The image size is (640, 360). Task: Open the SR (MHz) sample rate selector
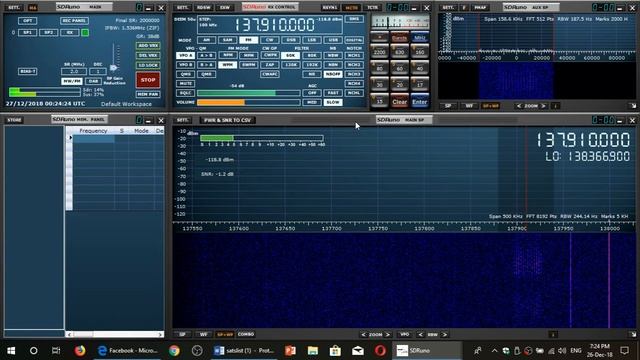74,71
